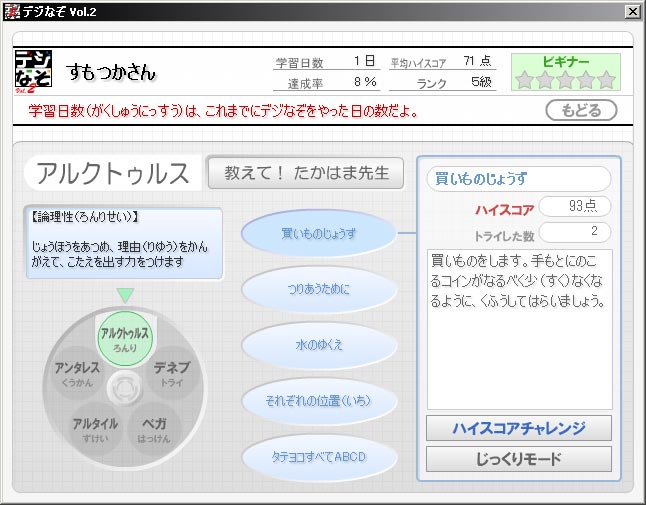Select the アンタレス (くうかん) wheel segment
The height and width of the screenshot is (505, 646).
click(x=77, y=374)
